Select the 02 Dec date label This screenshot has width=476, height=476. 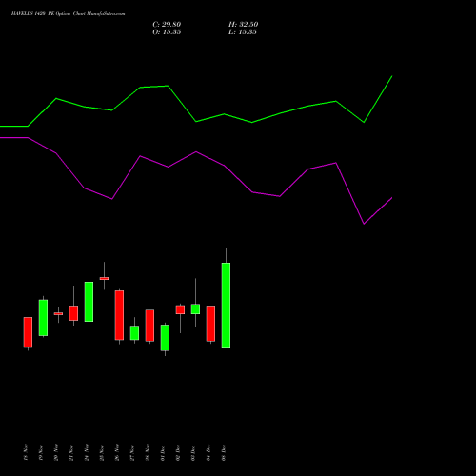point(178,452)
